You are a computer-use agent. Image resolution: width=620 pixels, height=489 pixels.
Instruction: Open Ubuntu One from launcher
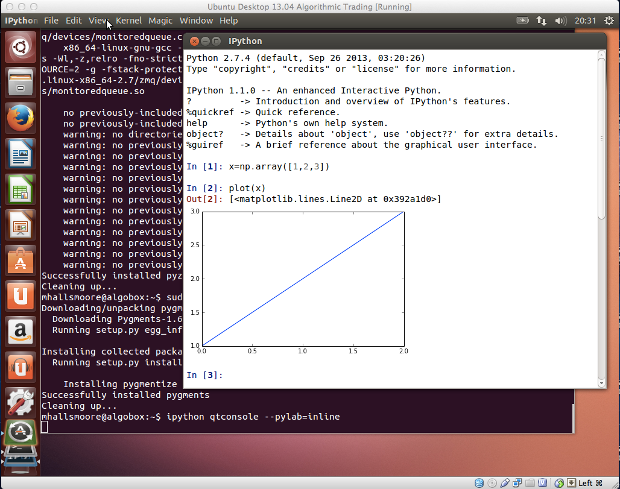pos(20,296)
